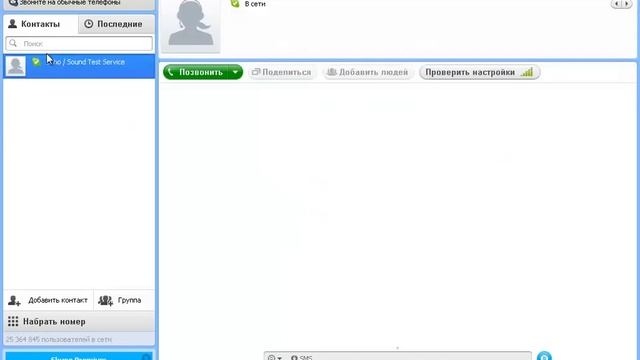Open the Последние tab
Screen dimensions: 640x360
[116, 24]
